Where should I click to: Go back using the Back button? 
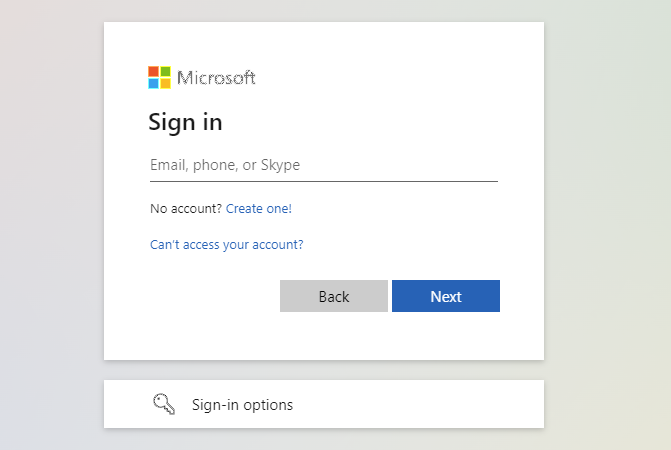(x=334, y=296)
